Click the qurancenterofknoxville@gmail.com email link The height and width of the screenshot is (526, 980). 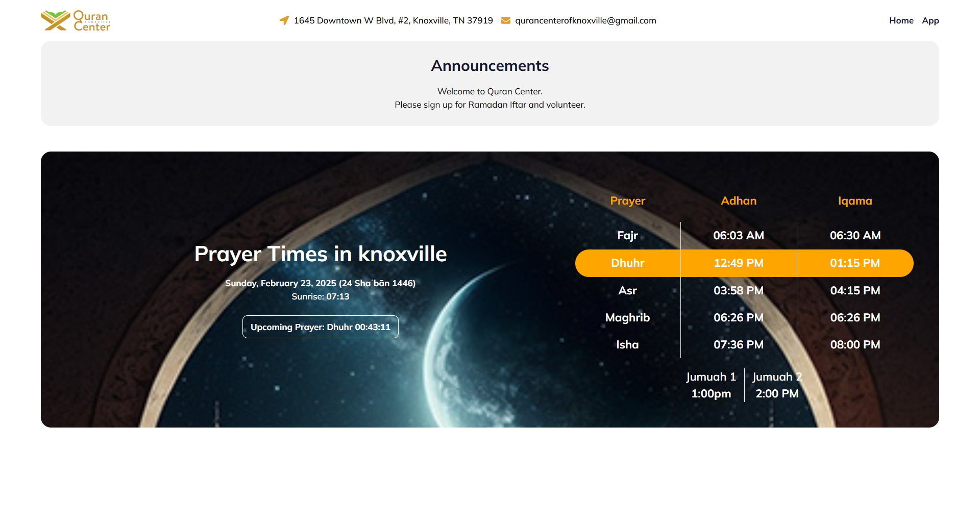click(x=585, y=20)
